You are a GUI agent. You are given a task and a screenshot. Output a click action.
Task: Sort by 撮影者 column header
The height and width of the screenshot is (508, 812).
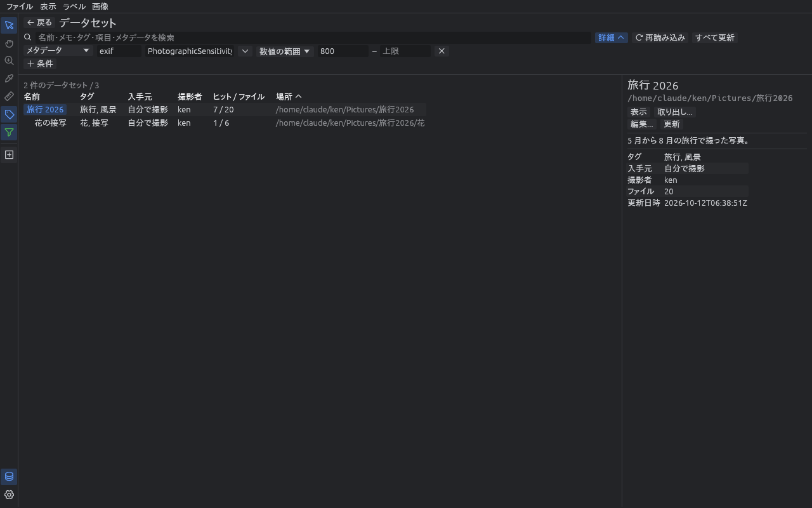coord(190,97)
